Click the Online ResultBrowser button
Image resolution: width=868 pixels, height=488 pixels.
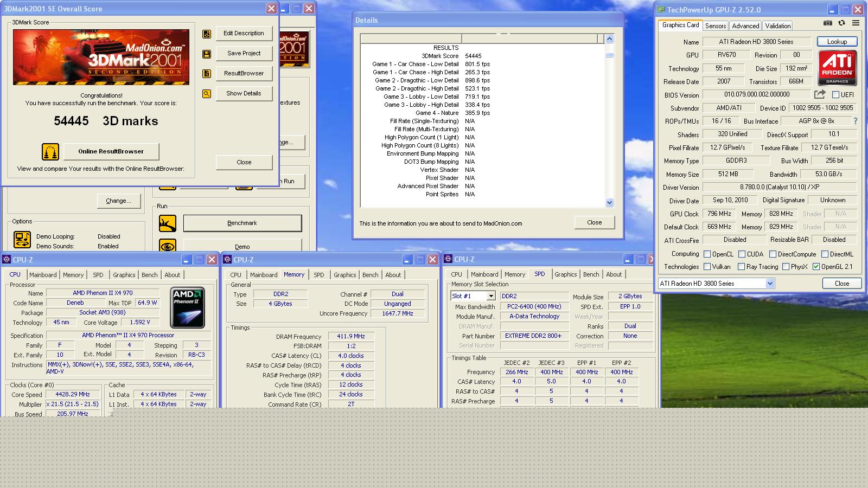coord(111,151)
